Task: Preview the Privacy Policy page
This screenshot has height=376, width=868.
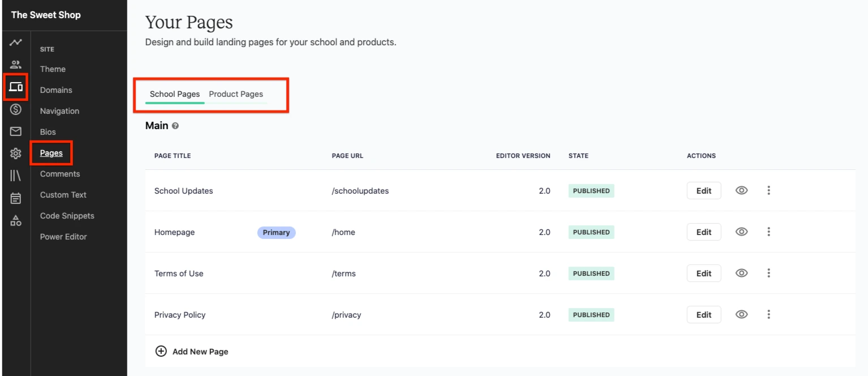Action: pyautogui.click(x=742, y=314)
